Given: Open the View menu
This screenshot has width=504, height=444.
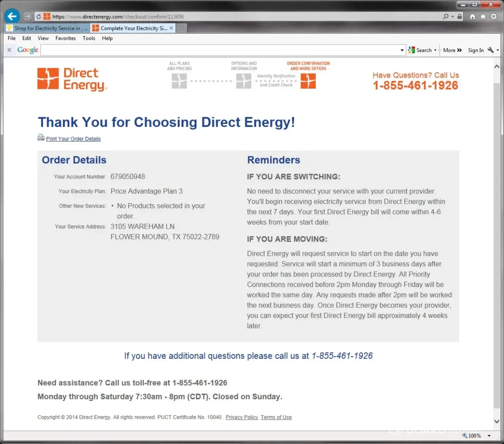Looking at the screenshot, I should pyautogui.click(x=43, y=38).
